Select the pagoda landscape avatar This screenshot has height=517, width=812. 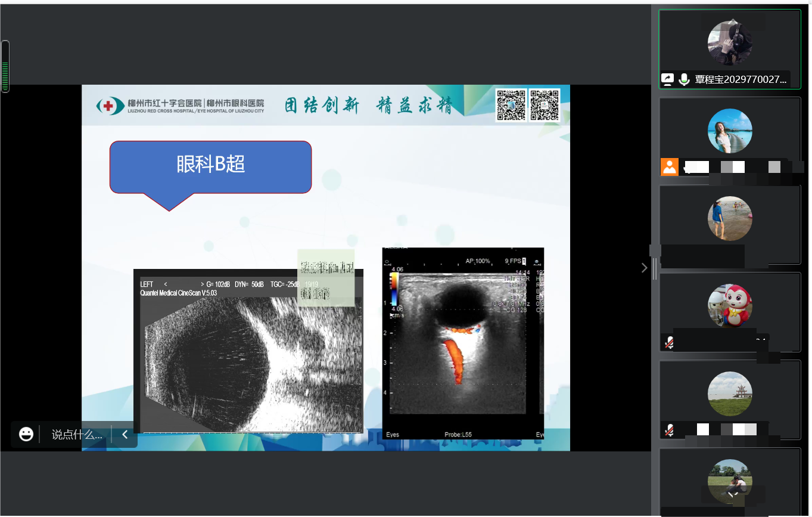click(x=730, y=394)
